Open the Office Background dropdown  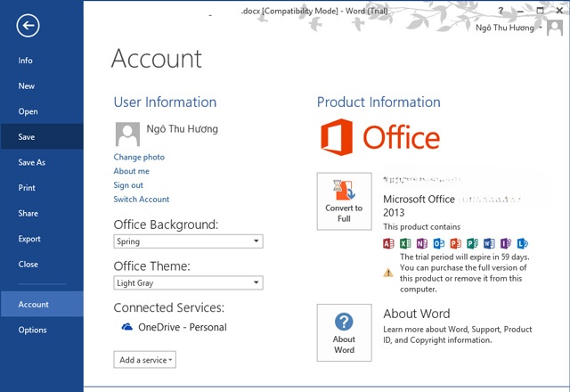tap(188, 241)
